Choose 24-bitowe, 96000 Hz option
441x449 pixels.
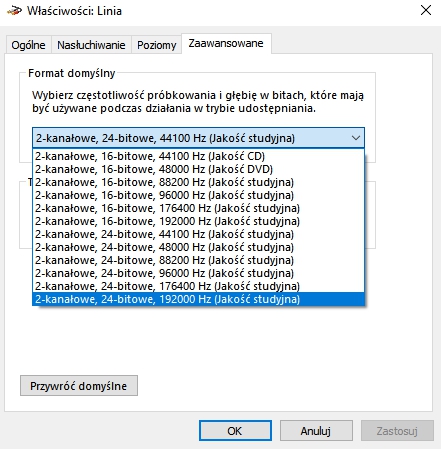198,273
